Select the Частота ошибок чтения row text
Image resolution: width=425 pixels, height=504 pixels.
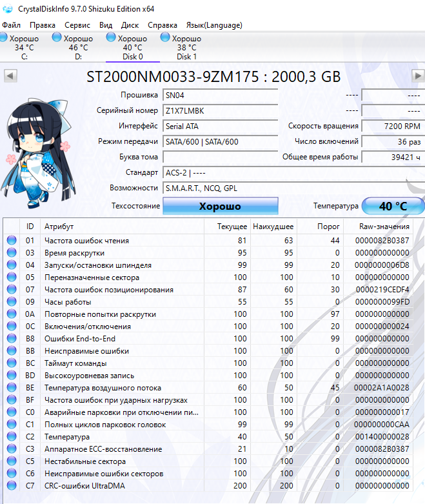click(x=86, y=241)
